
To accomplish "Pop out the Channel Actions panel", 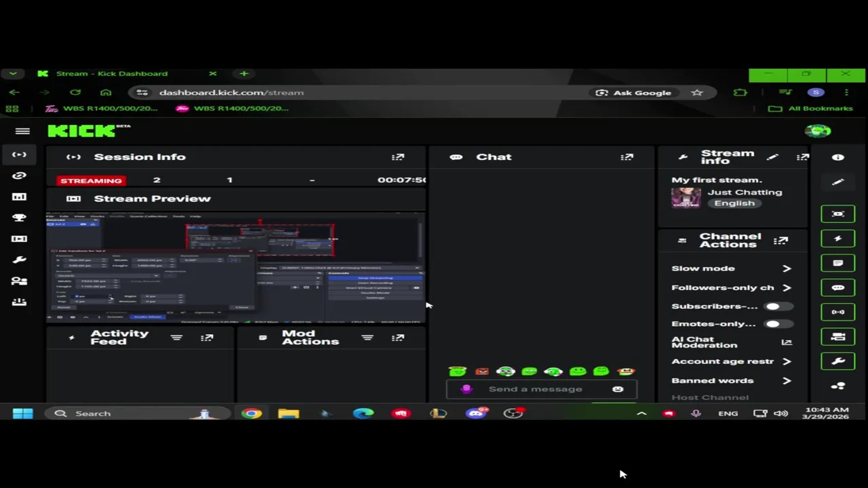I will 781,241.
